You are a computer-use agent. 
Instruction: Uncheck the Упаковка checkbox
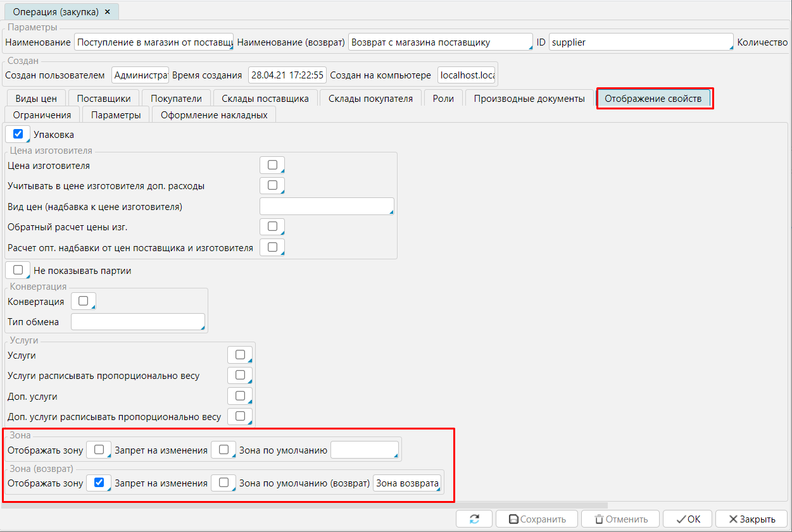point(18,134)
